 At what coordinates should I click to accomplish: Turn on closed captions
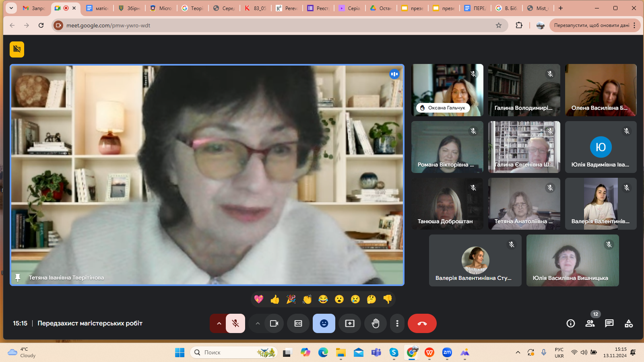tap(298, 323)
